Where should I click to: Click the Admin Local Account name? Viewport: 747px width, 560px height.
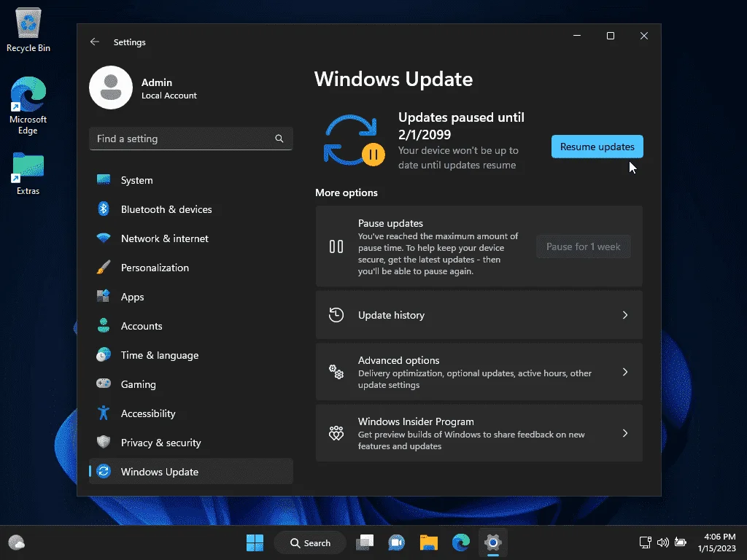coord(169,88)
